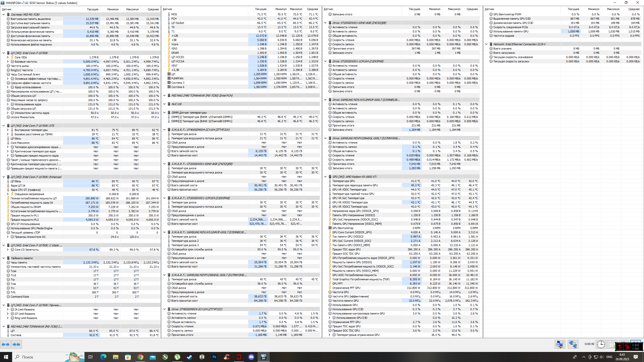Open Steam from the taskbar

point(189,357)
